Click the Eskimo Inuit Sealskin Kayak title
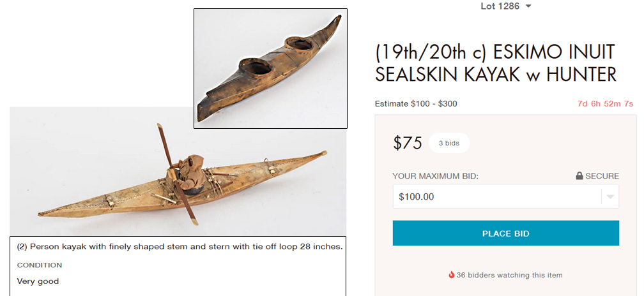644x296 pixels. click(x=495, y=63)
